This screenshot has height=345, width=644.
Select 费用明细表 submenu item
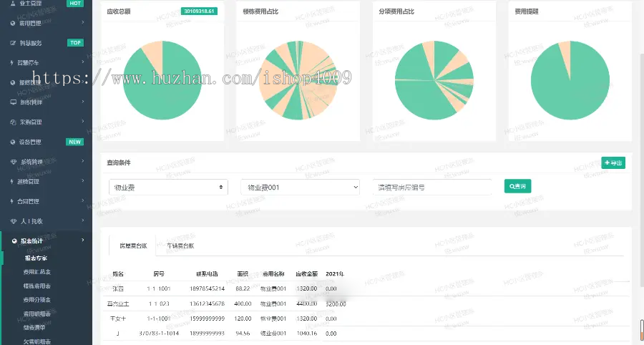tap(37, 314)
